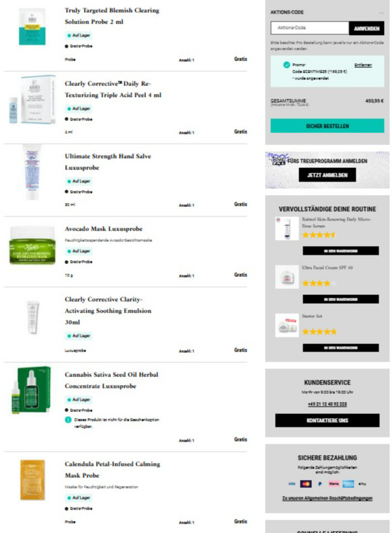Viewport: 392px width, 533px height.
Task: Click the Sicher Bestellen checkout button
Action: pos(327,126)
